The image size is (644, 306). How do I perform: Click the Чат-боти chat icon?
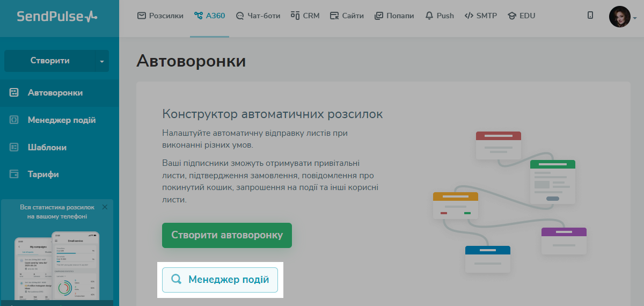[x=240, y=16]
